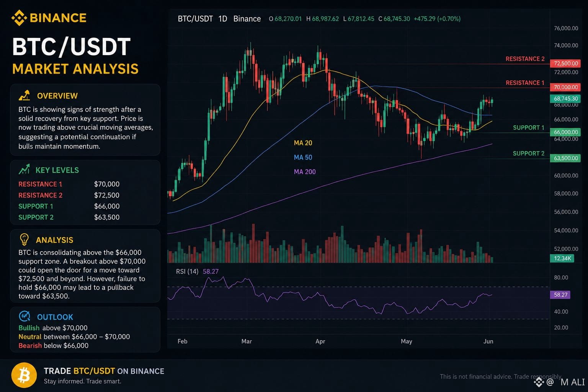The height and width of the screenshot is (392, 588).
Task: Select the Analysis lightbulb icon
Action: tap(24, 239)
